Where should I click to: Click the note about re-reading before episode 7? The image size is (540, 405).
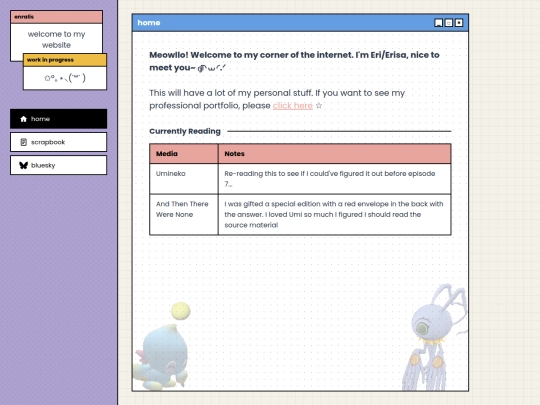point(334,179)
